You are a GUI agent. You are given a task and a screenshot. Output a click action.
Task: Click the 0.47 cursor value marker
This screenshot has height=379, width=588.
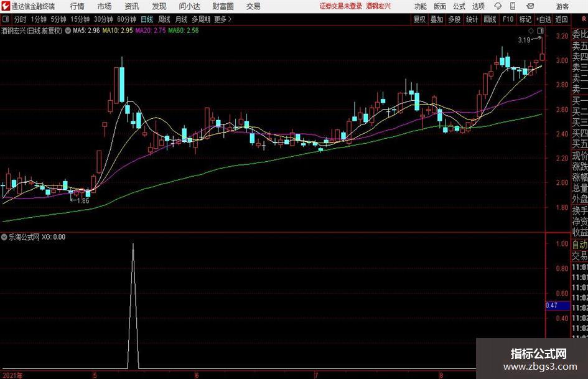pyautogui.click(x=558, y=305)
